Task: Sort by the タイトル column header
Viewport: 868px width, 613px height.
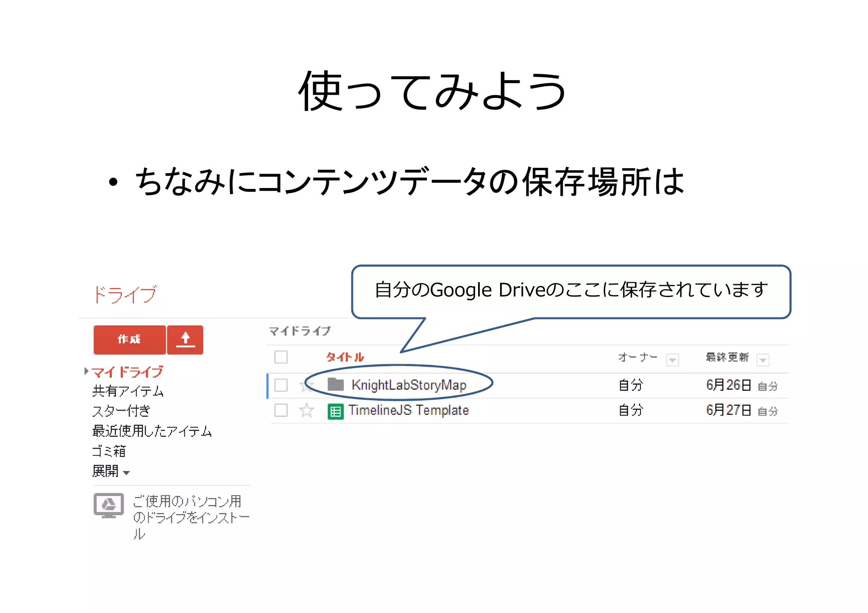Action: pos(345,357)
